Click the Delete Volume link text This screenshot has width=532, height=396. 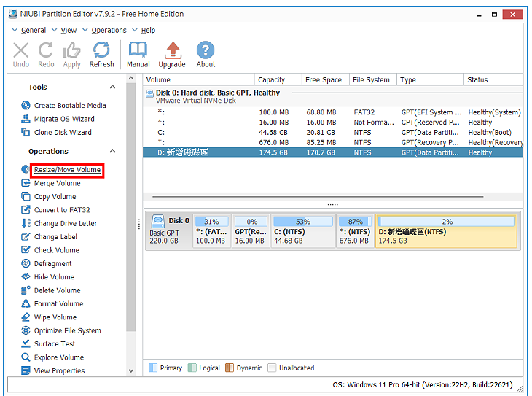(x=58, y=290)
